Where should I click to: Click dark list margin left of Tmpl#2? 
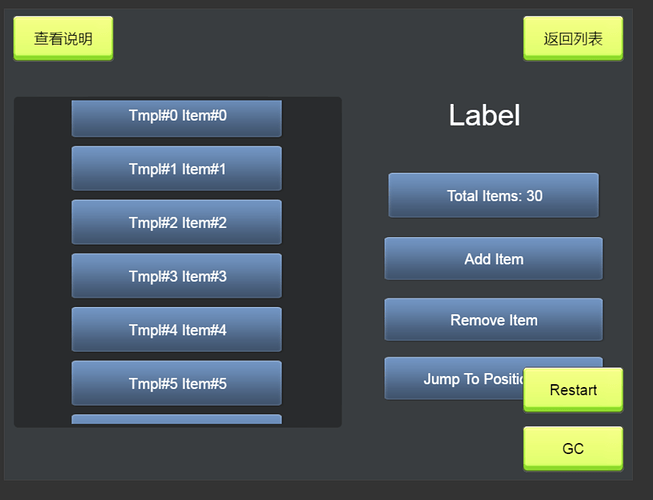pos(42,222)
